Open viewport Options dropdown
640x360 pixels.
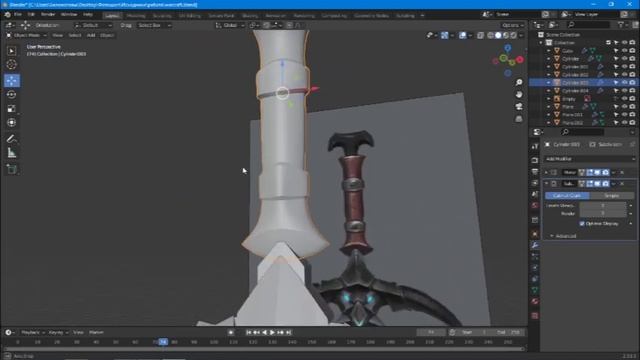[x=513, y=25]
